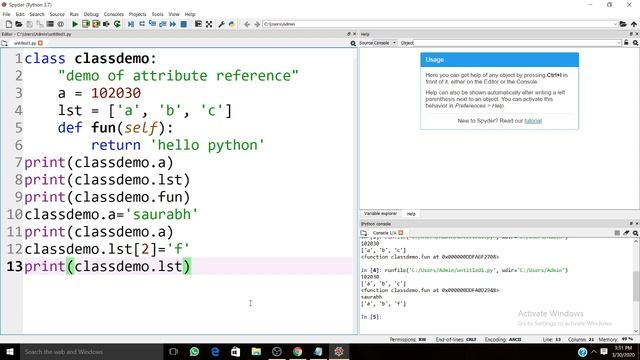Switch to the Help tab
Screen dimensions: 640x360
pos(411,214)
